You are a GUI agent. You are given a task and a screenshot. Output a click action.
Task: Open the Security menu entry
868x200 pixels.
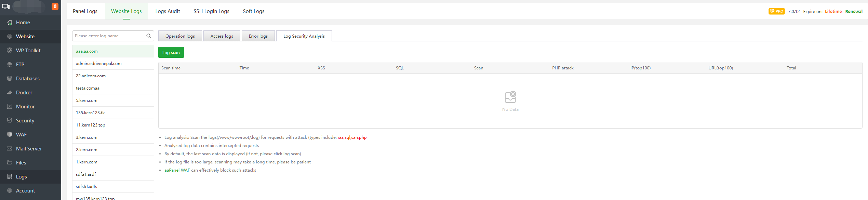(25, 121)
